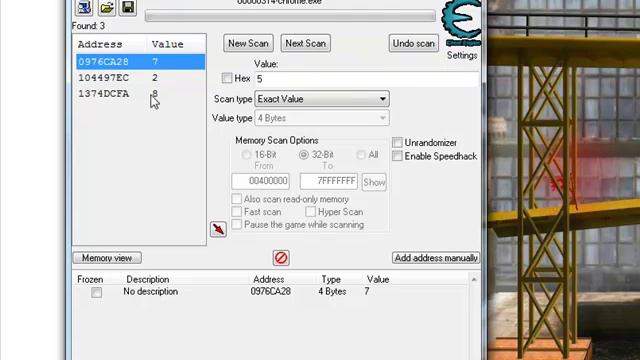This screenshot has height=360, width=640.
Task: Select the All radio option
Action: click(361, 155)
